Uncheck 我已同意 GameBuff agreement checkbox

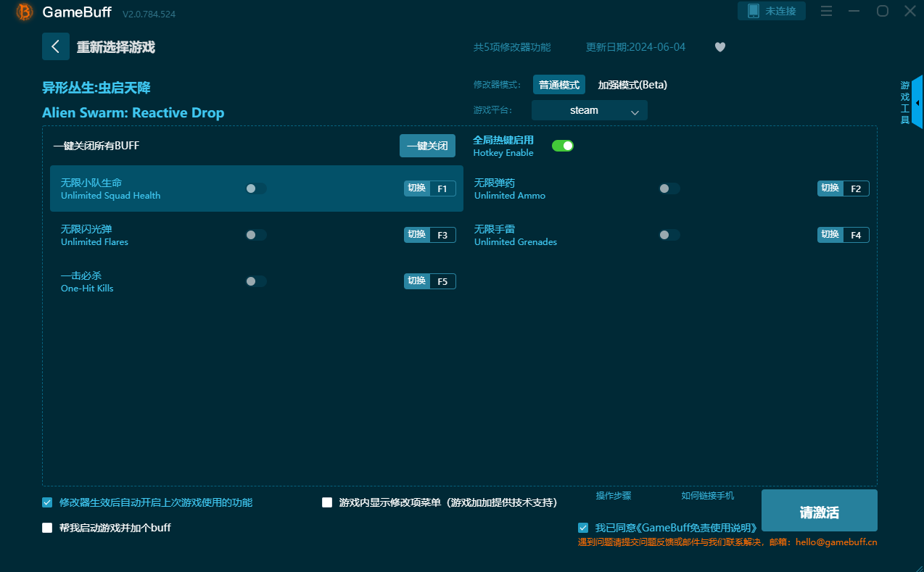(583, 528)
